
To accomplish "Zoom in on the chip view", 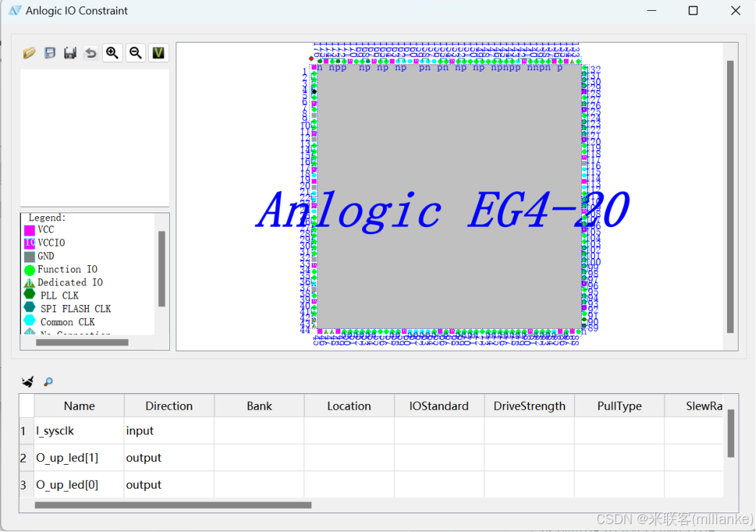I will 112,53.
